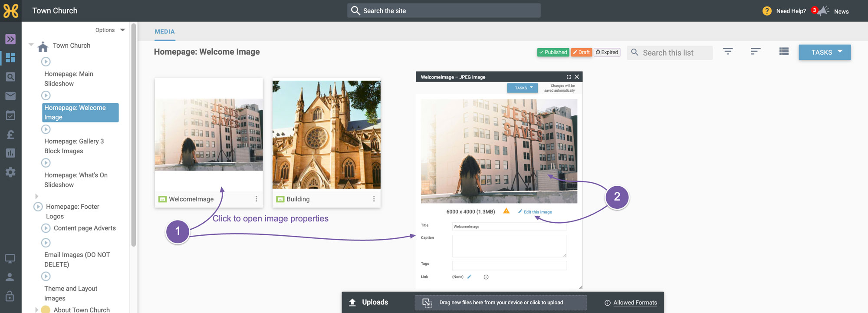Toggle the Expired status filter
This screenshot has height=313, width=868.
607,53
